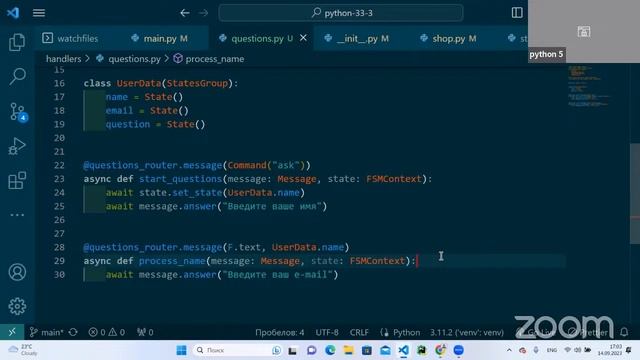Click 'start_questions' function name
640x360 pixels.
180,179
